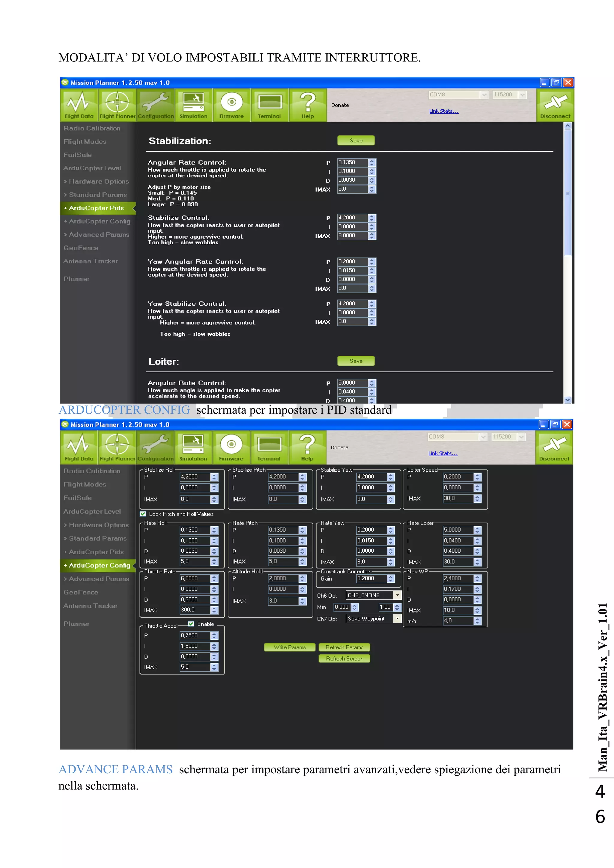The image size is (614, 868).
Task: Click Yaw Angular Rate Control IMAX spinner
Action: (372, 288)
